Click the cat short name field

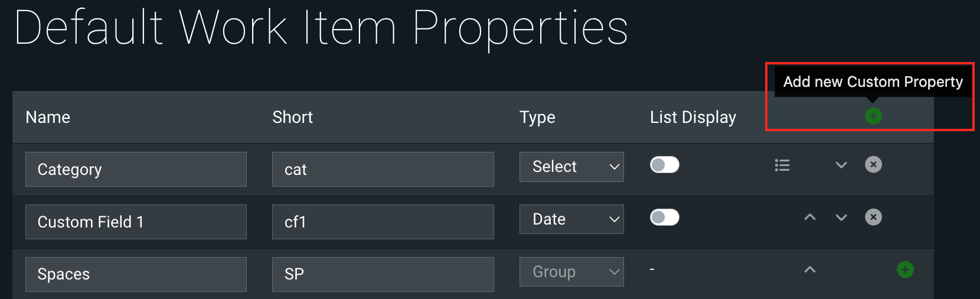tap(383, 170)
